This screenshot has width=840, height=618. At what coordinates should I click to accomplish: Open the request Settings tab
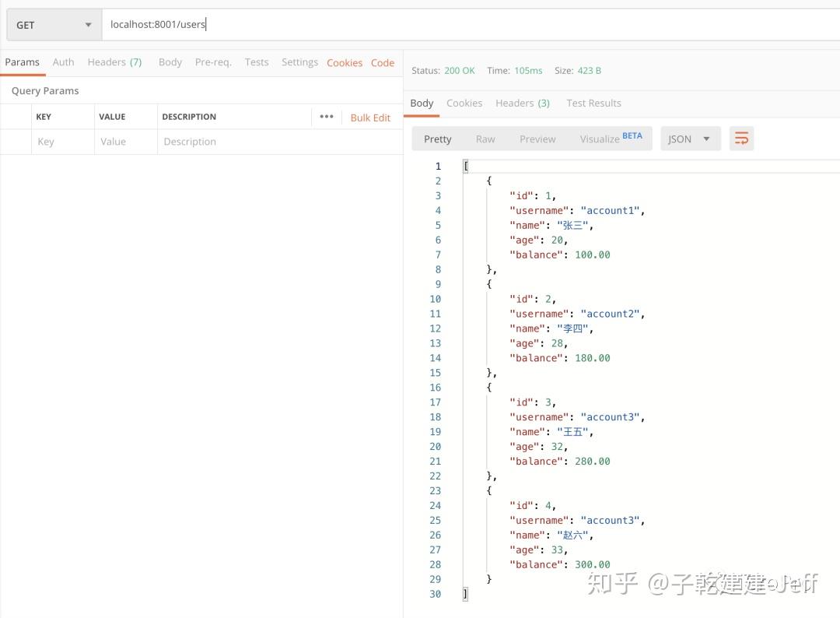coord(299,61)
